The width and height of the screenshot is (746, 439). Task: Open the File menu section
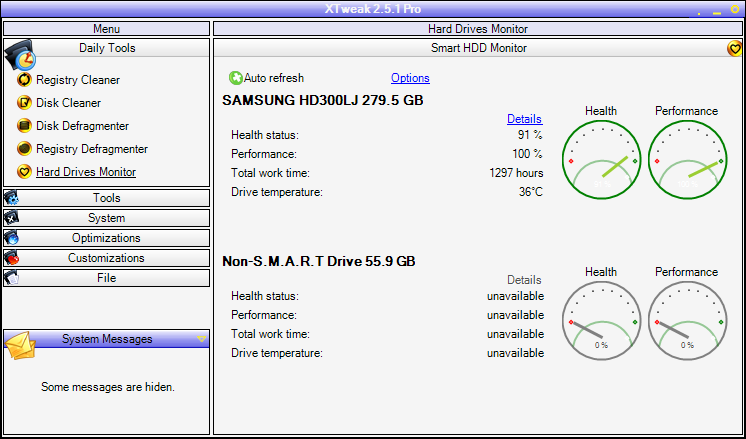pyautogui.click(x=107, y=278)
